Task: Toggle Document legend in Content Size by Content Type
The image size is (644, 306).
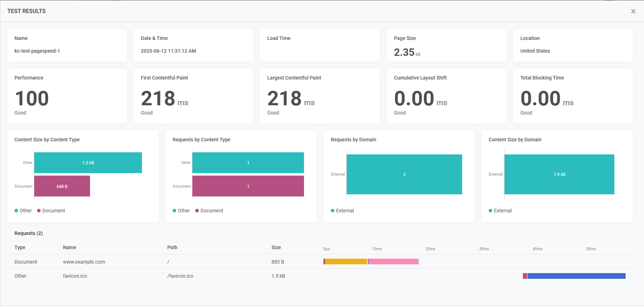Action: pos(51,211)
